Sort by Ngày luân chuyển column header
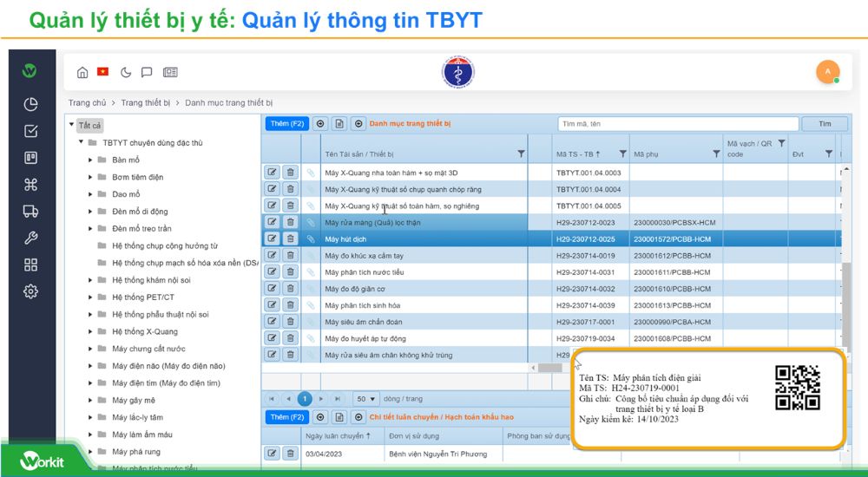This screenshot has height=477, width=868. pos(338,435)
